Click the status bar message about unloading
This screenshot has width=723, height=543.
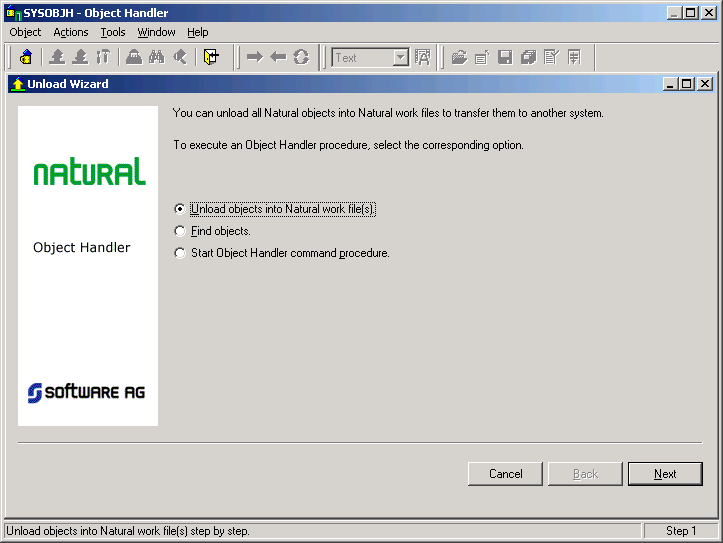(x=128, y=531)
